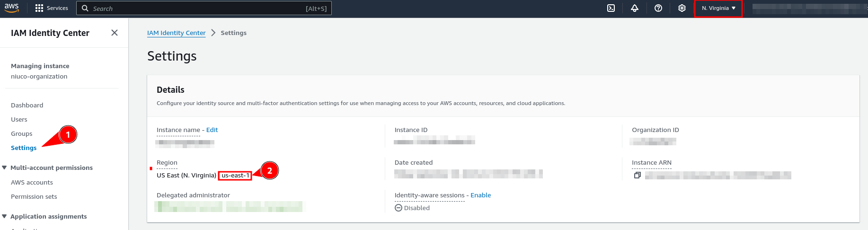Launch the CloudShell terminal icon
The width and height of the screenshot is (868, 230).
611,8
